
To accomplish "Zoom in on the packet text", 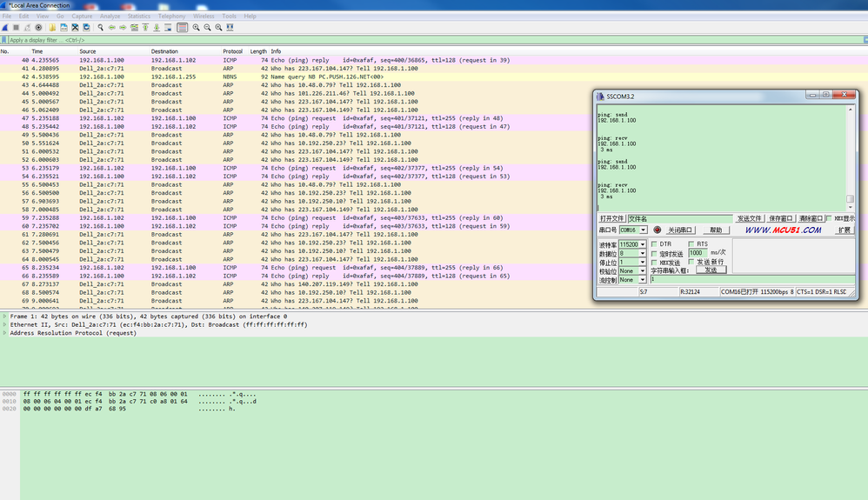I will (196, 28).
